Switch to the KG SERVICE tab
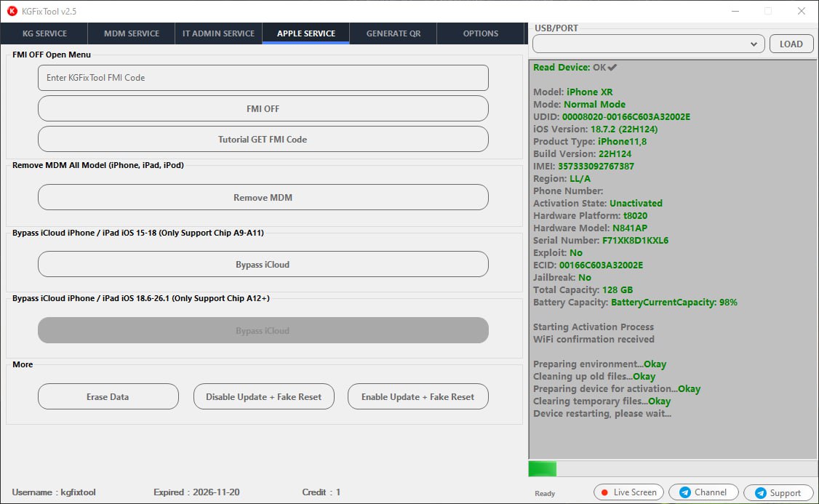819x504 pixels. (44, 33)
